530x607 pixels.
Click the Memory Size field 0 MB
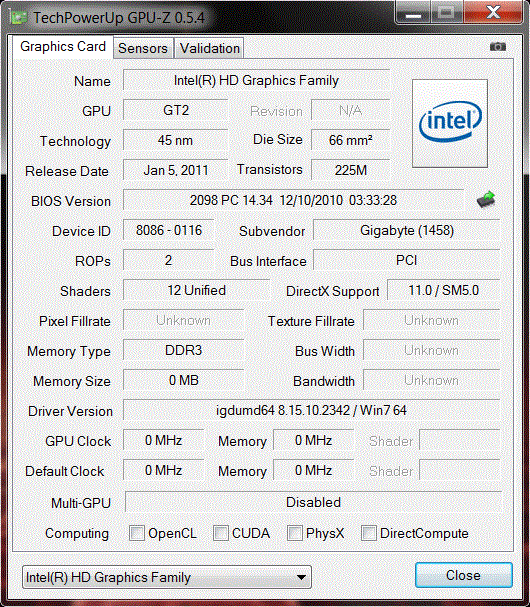(184, 380)
